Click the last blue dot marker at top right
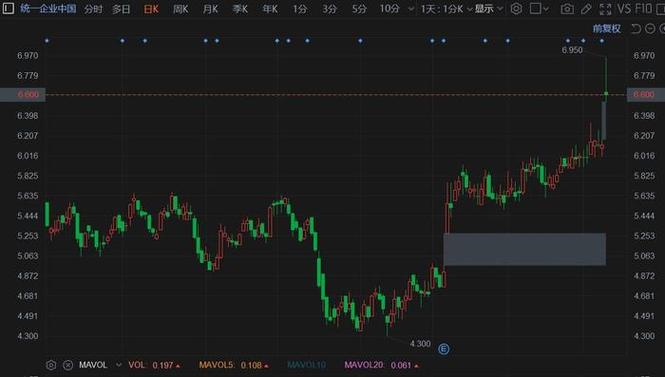Screen dimensions: 665x377 coord(602,41)
